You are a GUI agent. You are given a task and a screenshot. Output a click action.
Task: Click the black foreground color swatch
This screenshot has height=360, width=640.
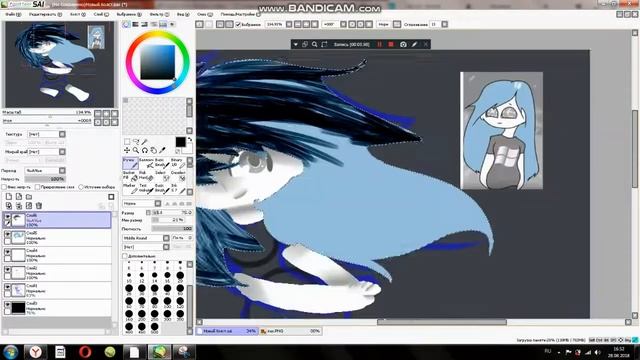point(180,142)
